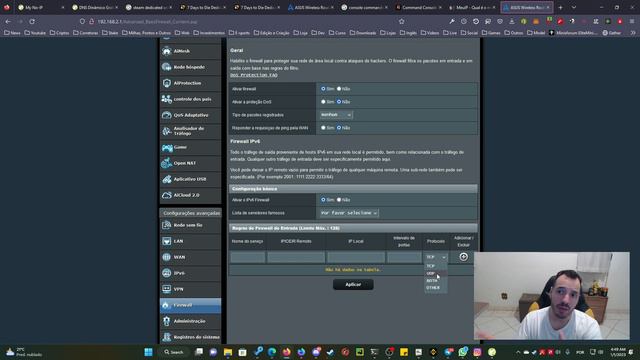Screen dimensions: 640x360
Task: Open the Protocolo TCP dropdown
Action: tap(436, 257)
